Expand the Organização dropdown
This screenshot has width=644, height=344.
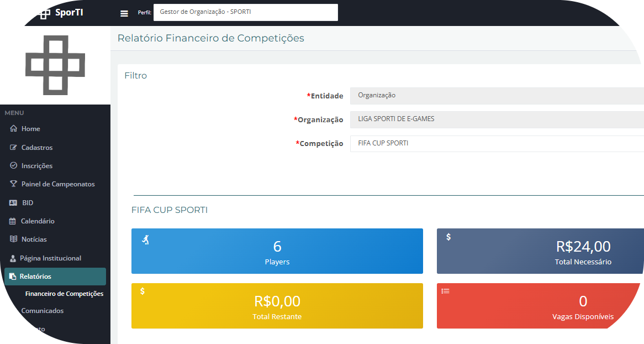coord(497,119)
